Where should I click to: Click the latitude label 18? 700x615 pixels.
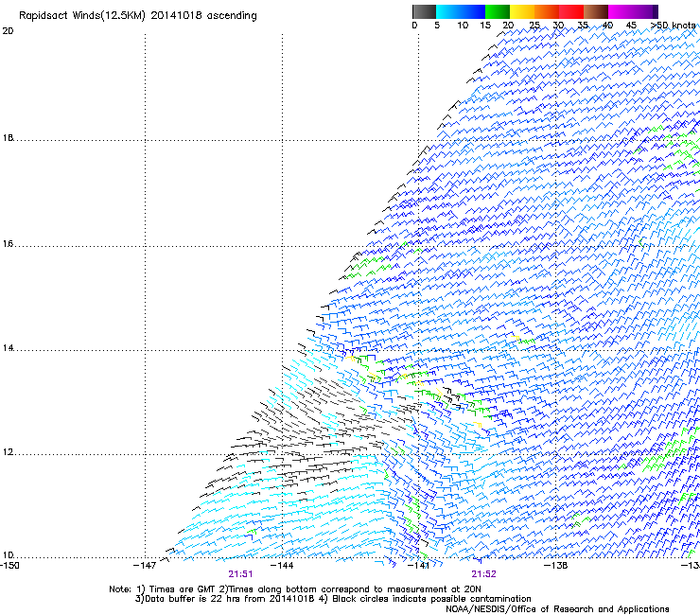[x=8, y=137]
